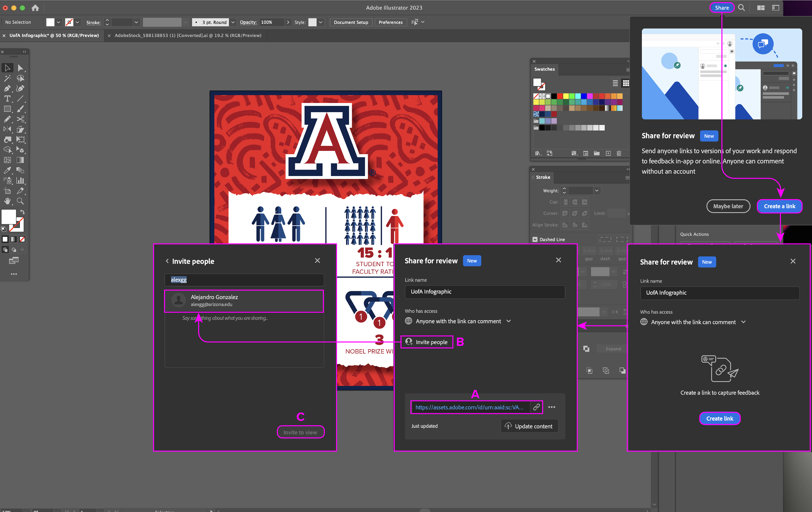Select the Pen tool
Viewport: 812px width, 512px height.
tap(7, 88)
